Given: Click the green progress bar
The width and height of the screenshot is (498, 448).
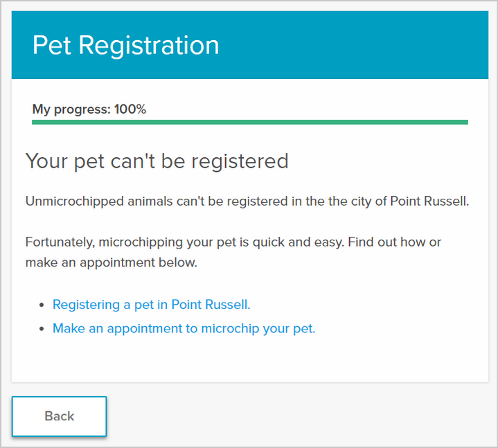Looking at the screenshot, I should tap(249, 122).
